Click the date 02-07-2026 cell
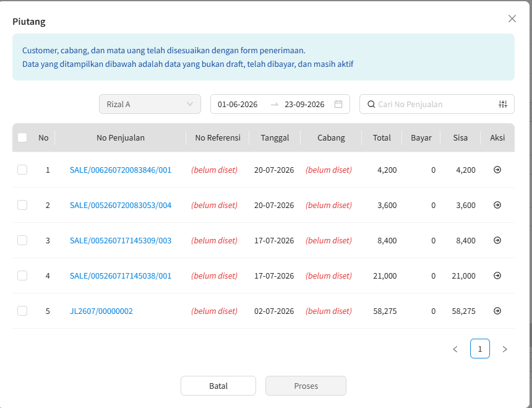Viewport: 532px width, 408px height. [x=274, y=311]
